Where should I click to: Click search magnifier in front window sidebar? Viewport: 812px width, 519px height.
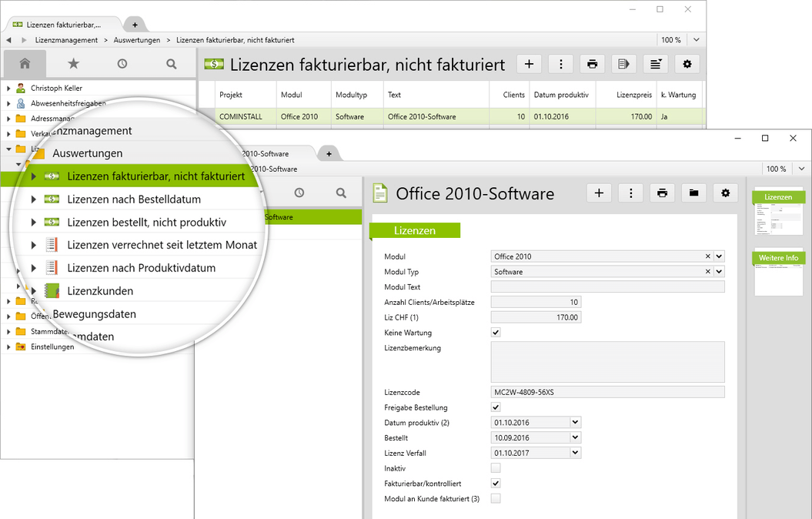click(x=341, y=193)
